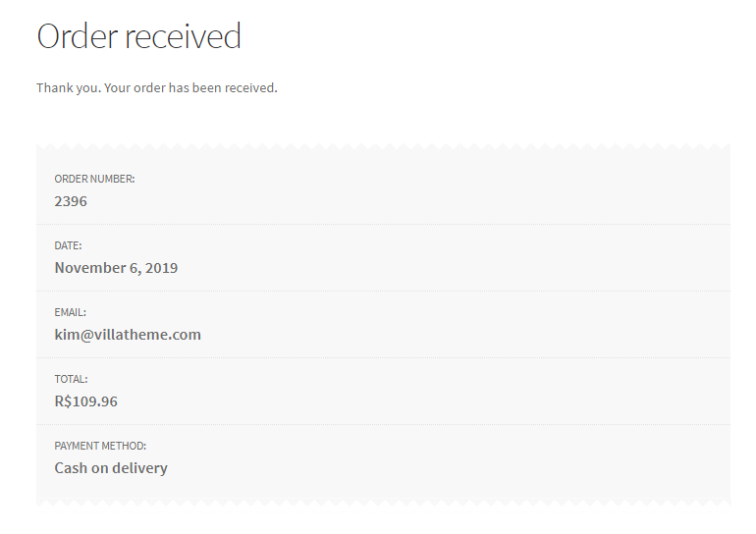
Task: Click the zigzag bottom edge of receipt box
Action: pos(383,503)
